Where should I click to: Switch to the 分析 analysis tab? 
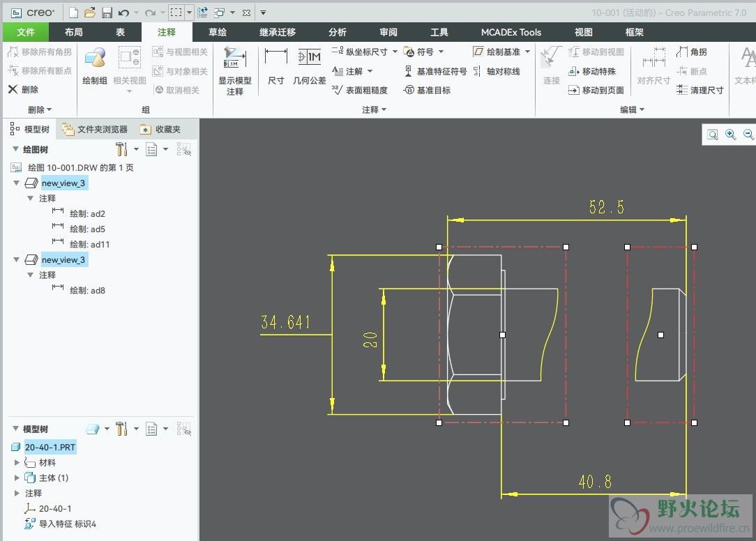pyautogui.click(x=338, y=32)
